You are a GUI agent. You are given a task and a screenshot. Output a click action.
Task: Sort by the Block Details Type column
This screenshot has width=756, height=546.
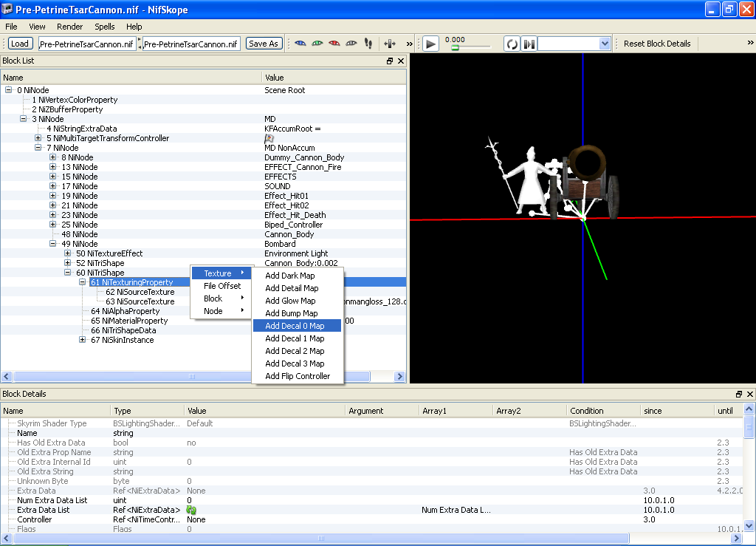pyautogui.click(x=148, y=411)
